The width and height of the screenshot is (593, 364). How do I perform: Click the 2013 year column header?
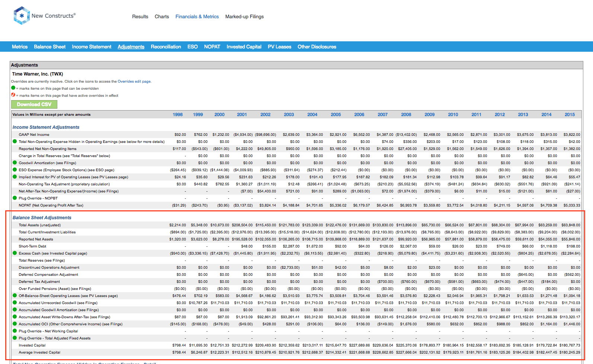click(523, 115)
